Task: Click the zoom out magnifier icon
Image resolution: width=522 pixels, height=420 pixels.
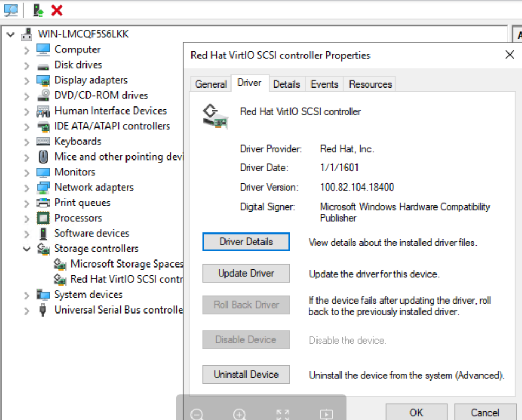Action: [x=197, y=414]
